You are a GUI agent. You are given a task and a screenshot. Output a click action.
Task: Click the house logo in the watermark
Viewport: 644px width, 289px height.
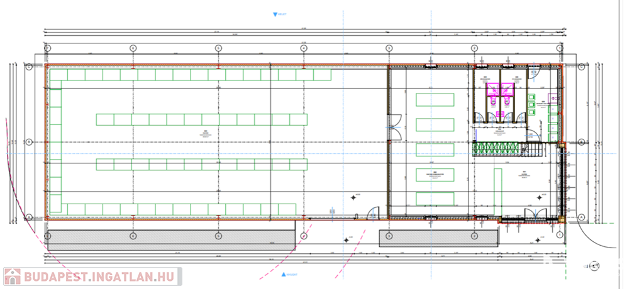click(x=11, y=276)
